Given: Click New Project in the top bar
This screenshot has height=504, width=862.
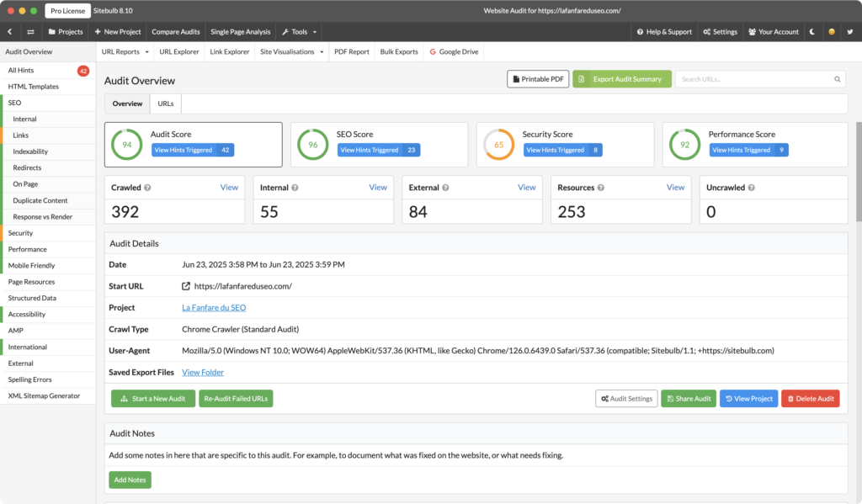Looking at the screenshot, I should [x=118, y=32].
